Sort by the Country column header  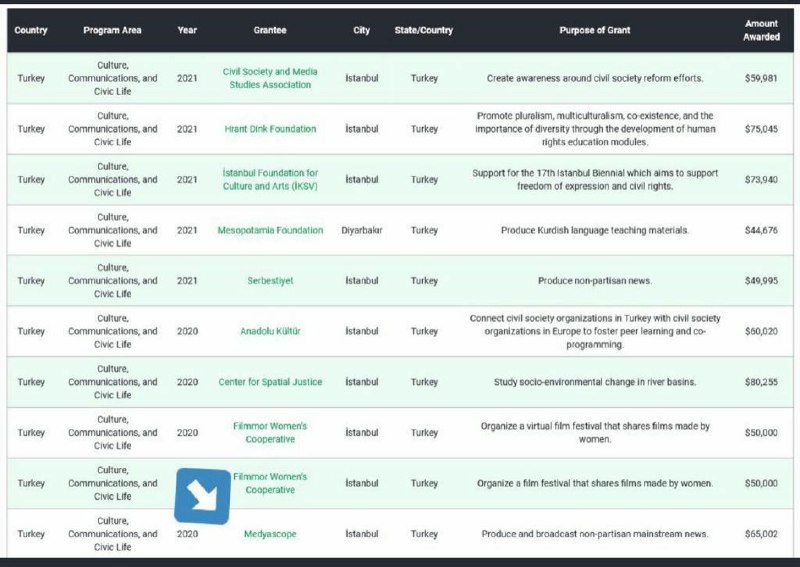(31, 30)
